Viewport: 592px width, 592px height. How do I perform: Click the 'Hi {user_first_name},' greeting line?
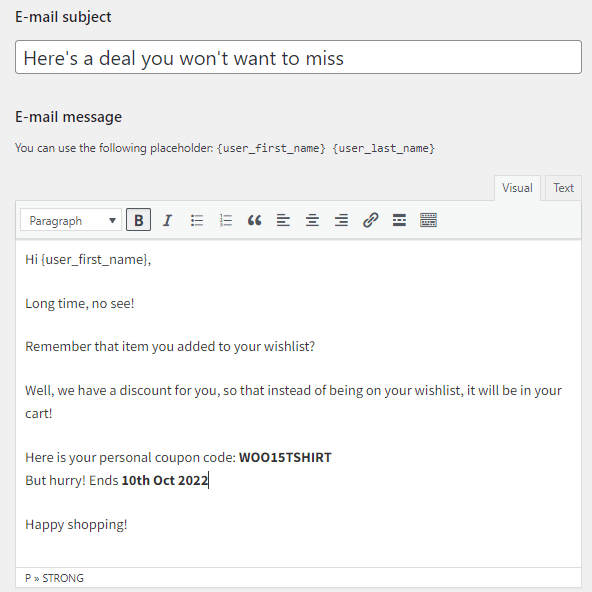[x=88, y=260]
